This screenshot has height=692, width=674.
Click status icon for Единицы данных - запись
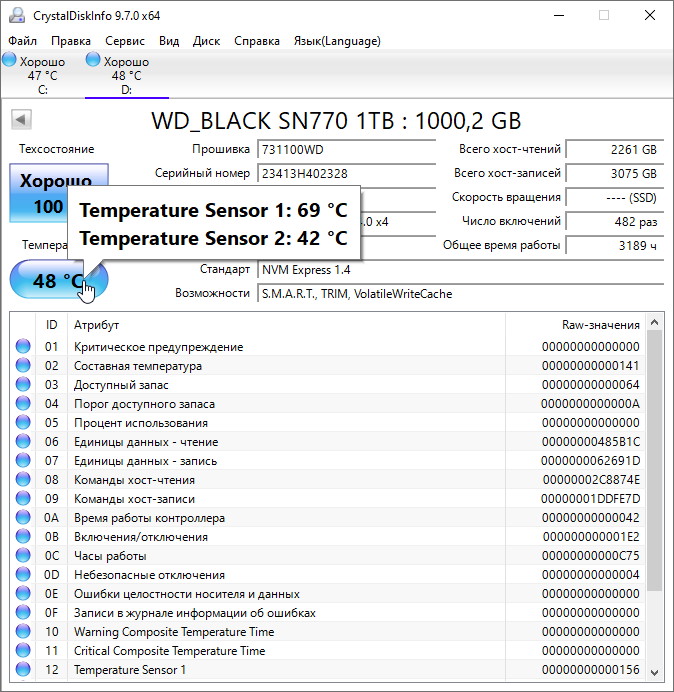click(x=23, y=460)
